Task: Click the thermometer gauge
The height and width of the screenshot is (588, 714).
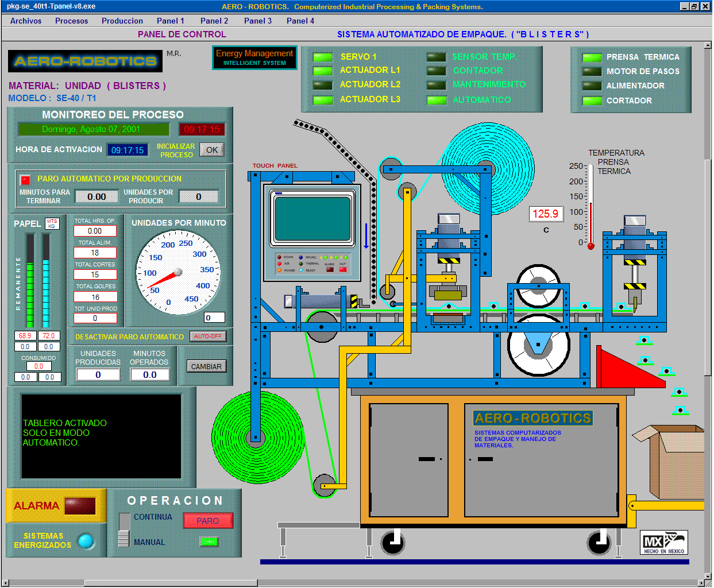Action: tap(591, 207)
